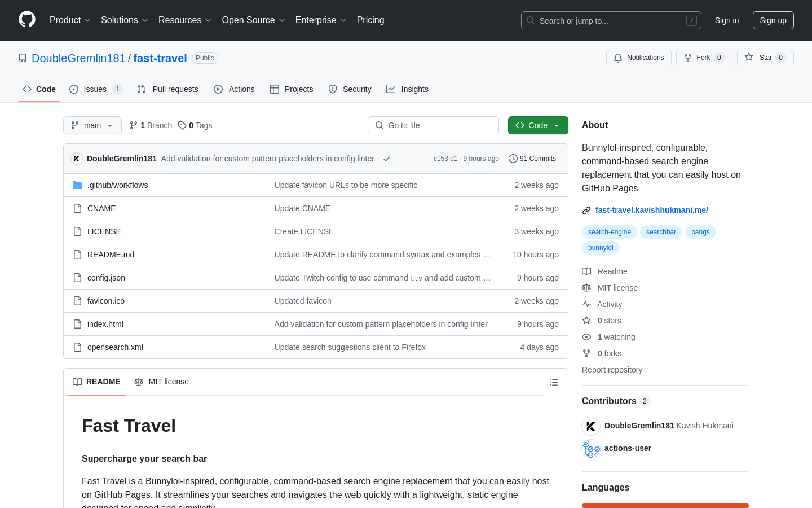Image resolution: width=812 pixels, height=508 pixels.
Task: Click the search-engine topic tag
Action: pyautogui.click(x=610, y=232)
